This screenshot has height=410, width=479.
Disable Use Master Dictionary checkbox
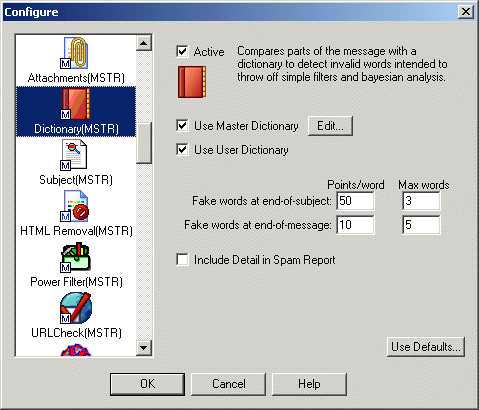pyautogui.click(x=182, y=126)
